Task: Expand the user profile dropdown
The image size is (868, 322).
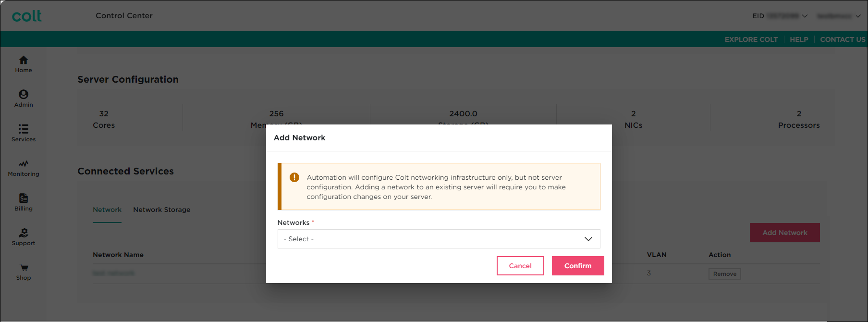Action: [839, 16]
